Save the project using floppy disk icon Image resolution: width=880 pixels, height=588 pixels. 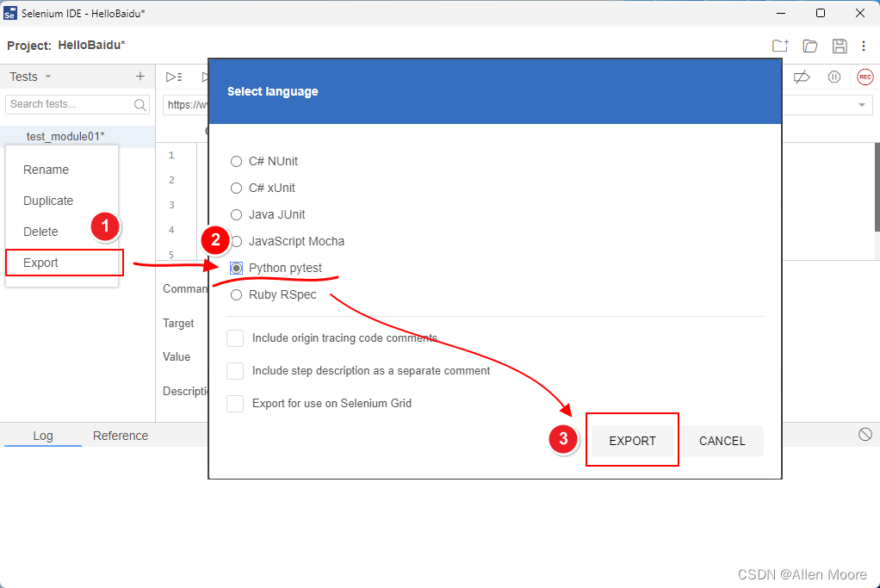pos(840,46)
